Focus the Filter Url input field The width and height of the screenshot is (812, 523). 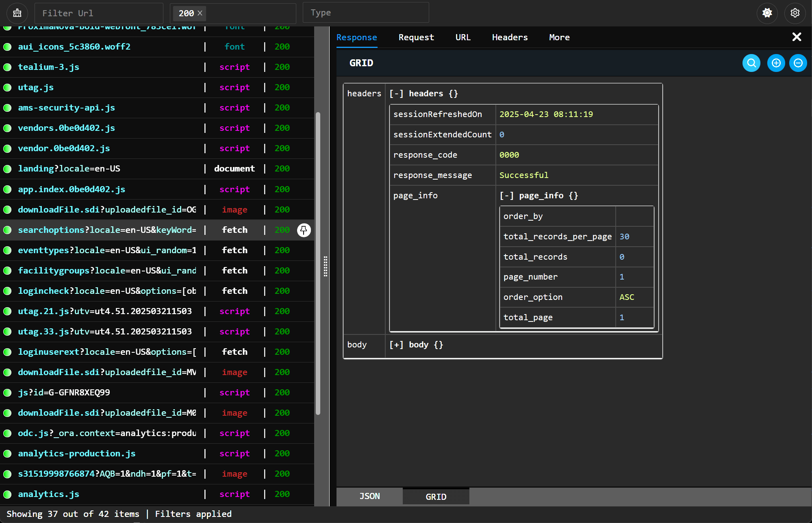[x=99, y=13]
